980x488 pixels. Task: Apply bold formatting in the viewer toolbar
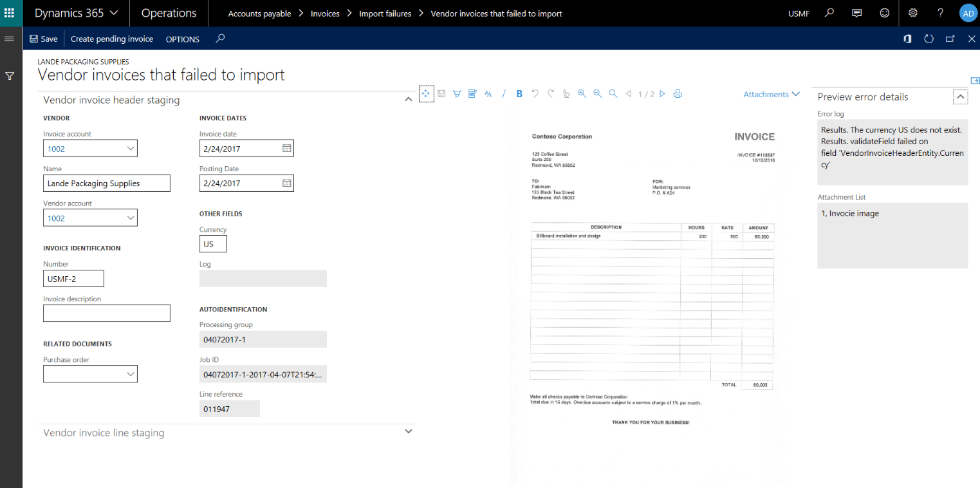(519, 93)
